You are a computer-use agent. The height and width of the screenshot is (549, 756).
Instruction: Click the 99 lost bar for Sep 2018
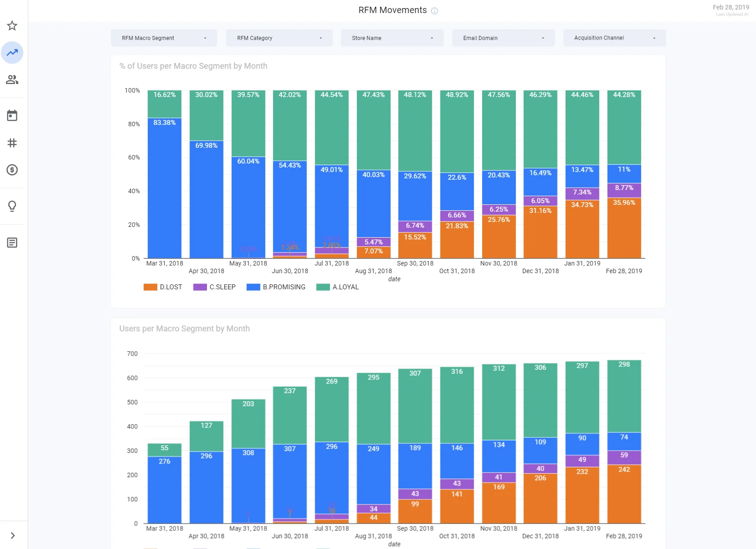(x=415, y=511)
